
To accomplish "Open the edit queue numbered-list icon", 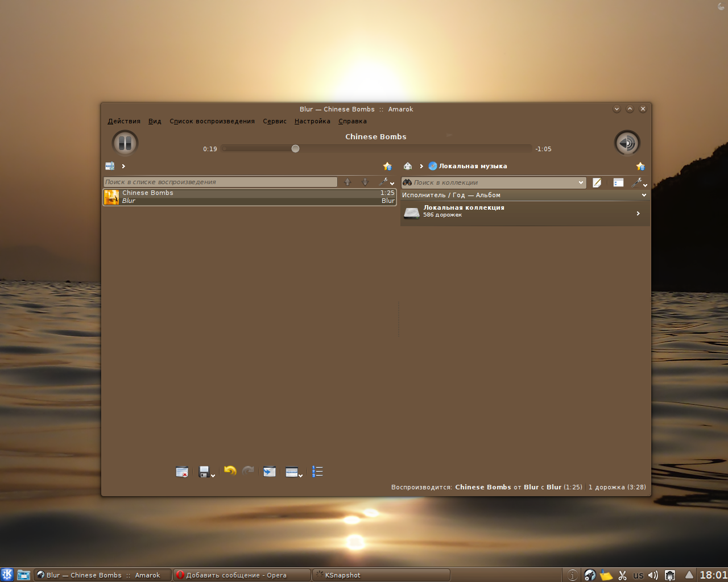I will tap(317, 472).
